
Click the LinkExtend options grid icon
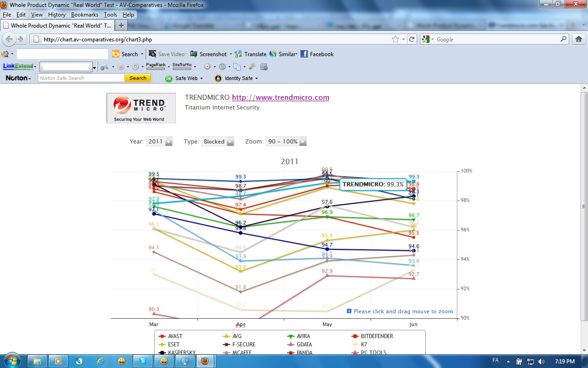tap(264, 67)
